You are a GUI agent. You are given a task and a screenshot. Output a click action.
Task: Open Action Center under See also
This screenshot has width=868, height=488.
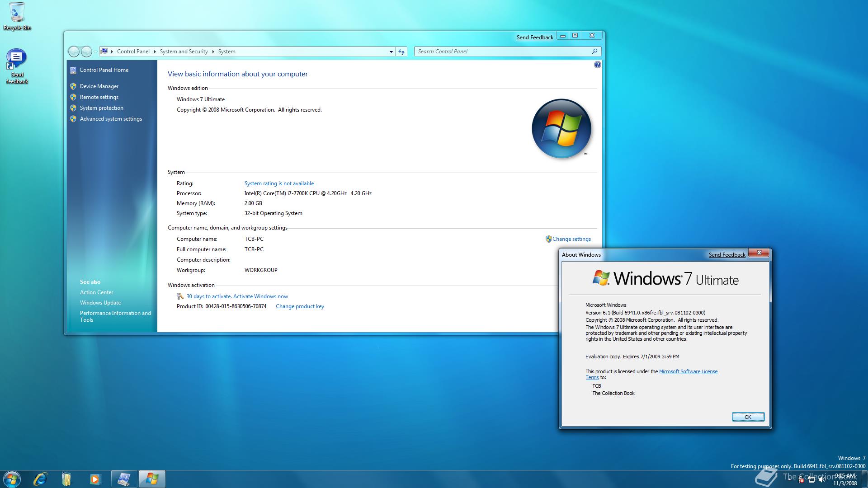(x=96, y=292)
